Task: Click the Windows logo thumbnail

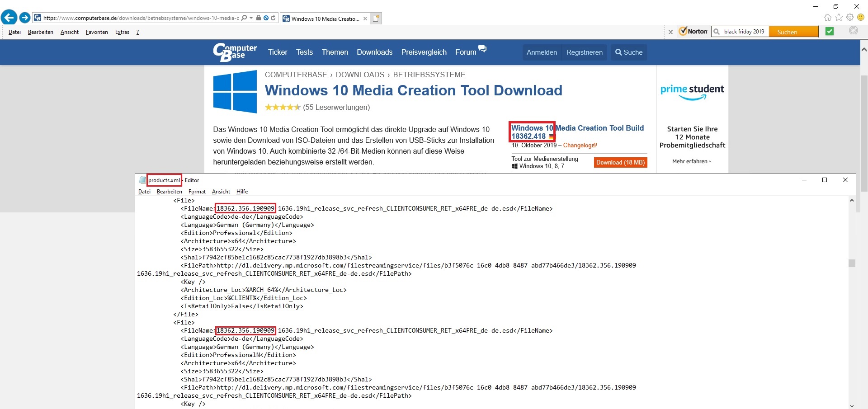Action: (x=235, y=91)
